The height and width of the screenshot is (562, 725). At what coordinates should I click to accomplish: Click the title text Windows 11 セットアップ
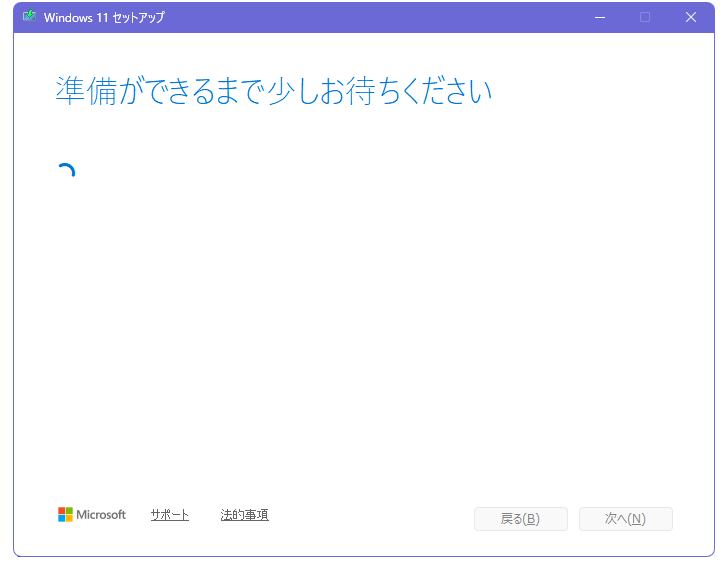pyautogui.click(x=104, y=18)
